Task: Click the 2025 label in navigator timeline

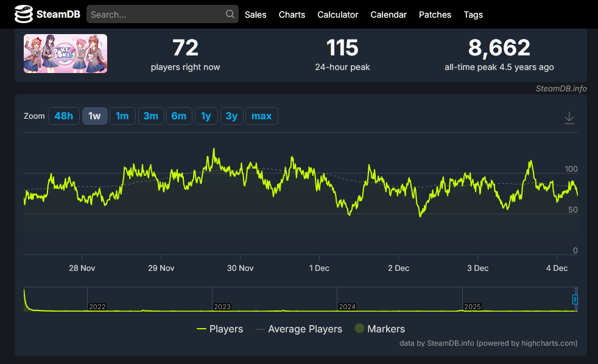Action: [473, 306]
